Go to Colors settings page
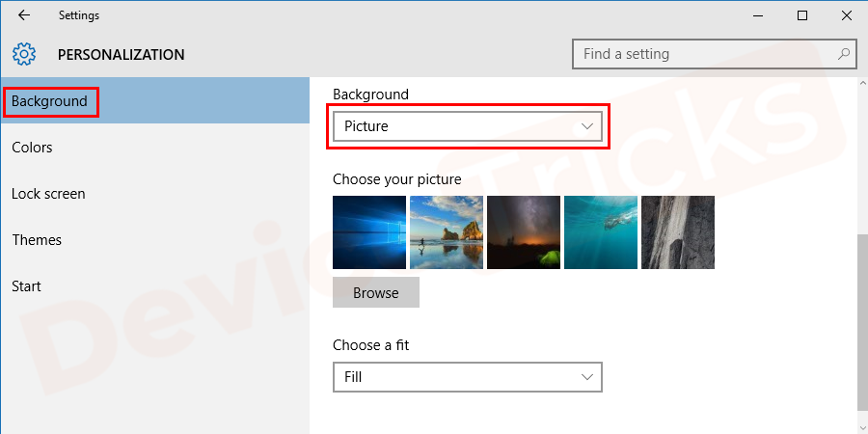This screenshot has height=434, width=868. pyautogui.click(x=32, y=148)
